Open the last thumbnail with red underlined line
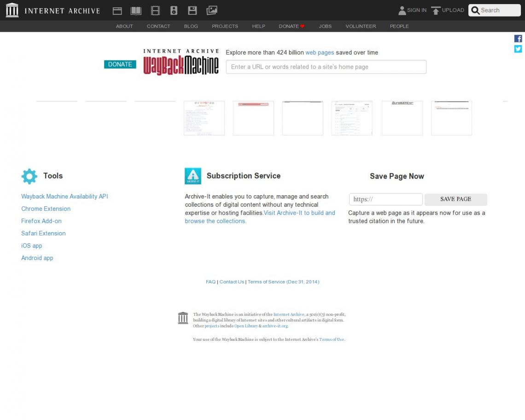Viewport: 525px width, 420px height. pyautogui.click(x=451, y=118)
